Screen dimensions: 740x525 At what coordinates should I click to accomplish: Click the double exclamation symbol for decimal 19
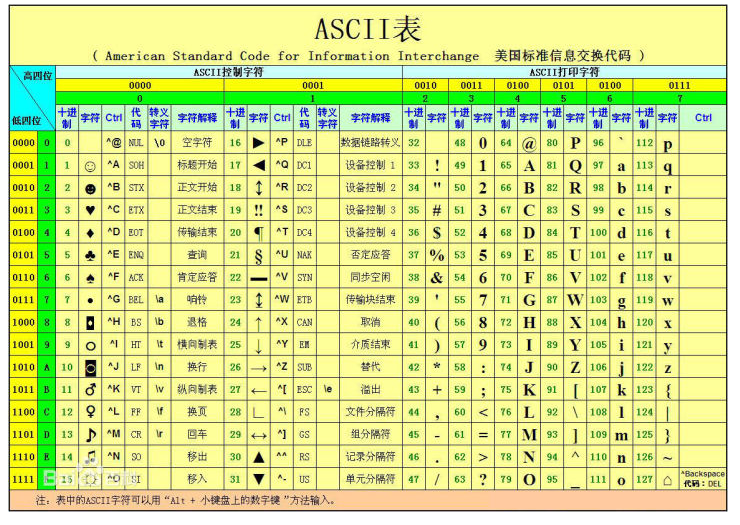click(x=259, y=211)
